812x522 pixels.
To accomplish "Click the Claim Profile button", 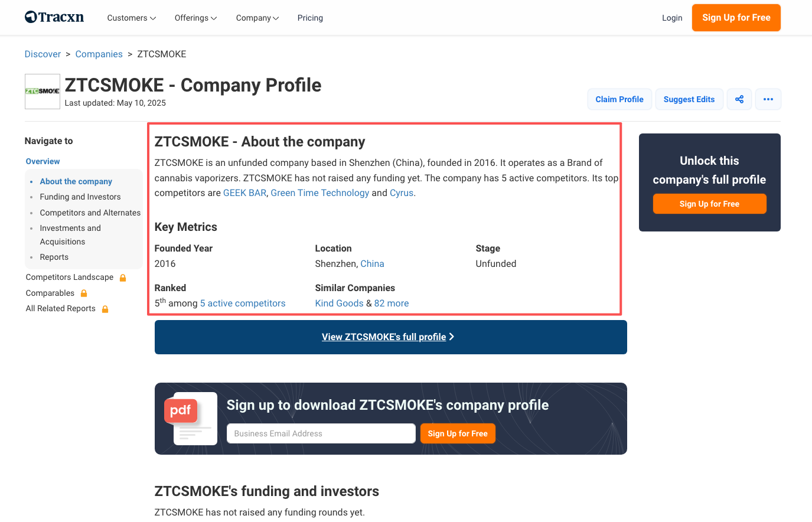I will click(619, 99).
